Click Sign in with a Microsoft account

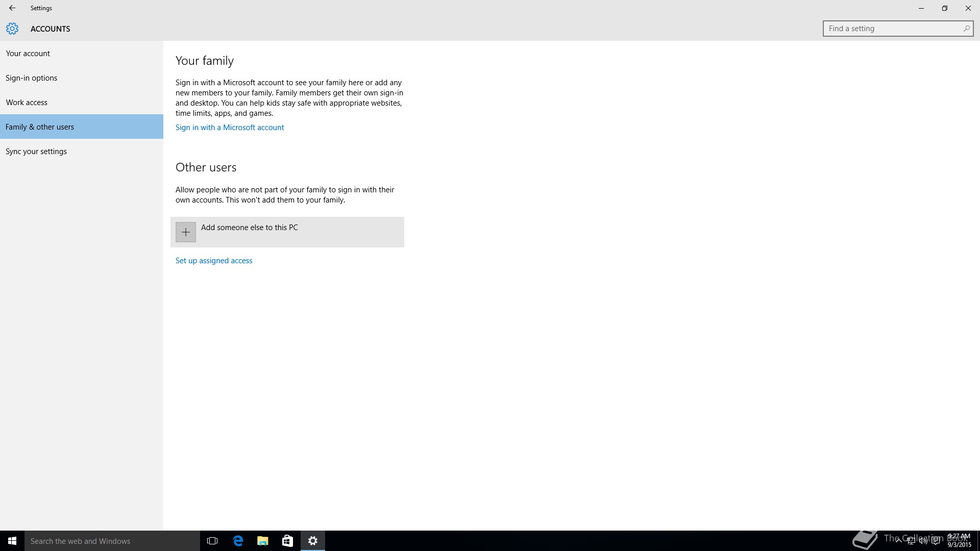(230, 128)
